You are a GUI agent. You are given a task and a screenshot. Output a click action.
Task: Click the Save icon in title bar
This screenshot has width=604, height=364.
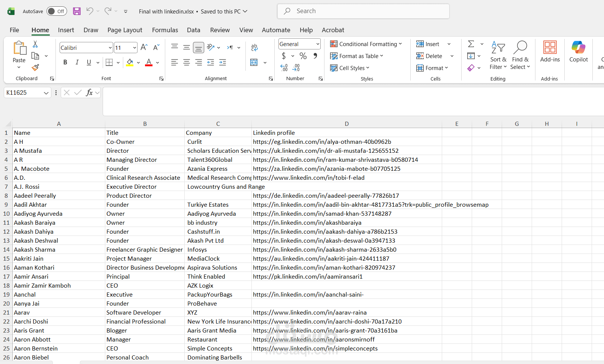pos(77,11)
